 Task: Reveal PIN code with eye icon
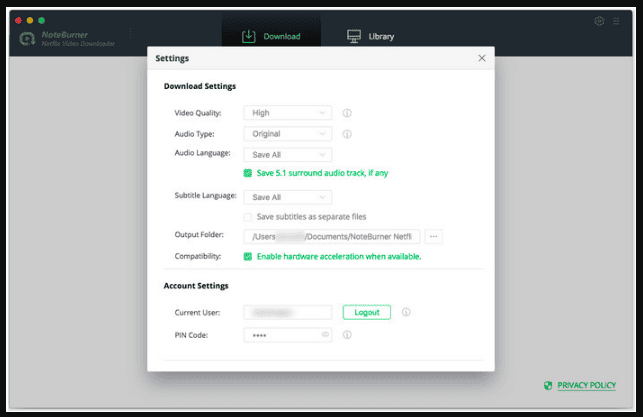tap(325, 335)
